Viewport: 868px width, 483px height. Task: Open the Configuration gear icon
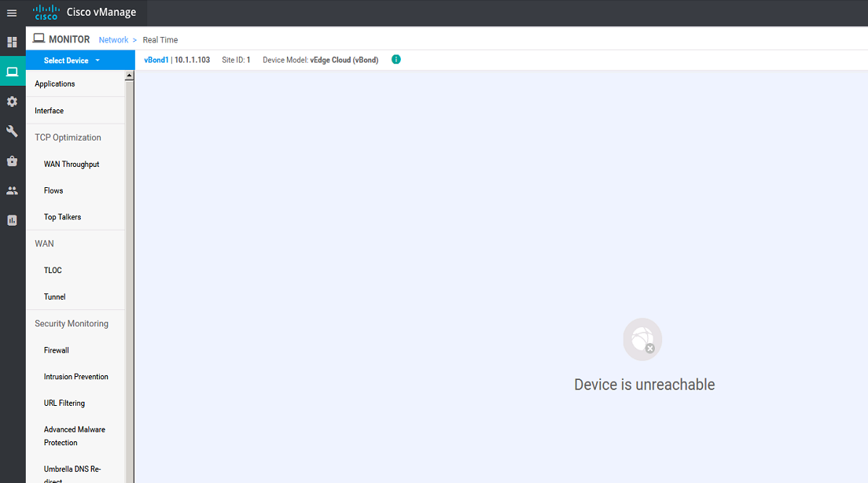click(x=12, y=101)
